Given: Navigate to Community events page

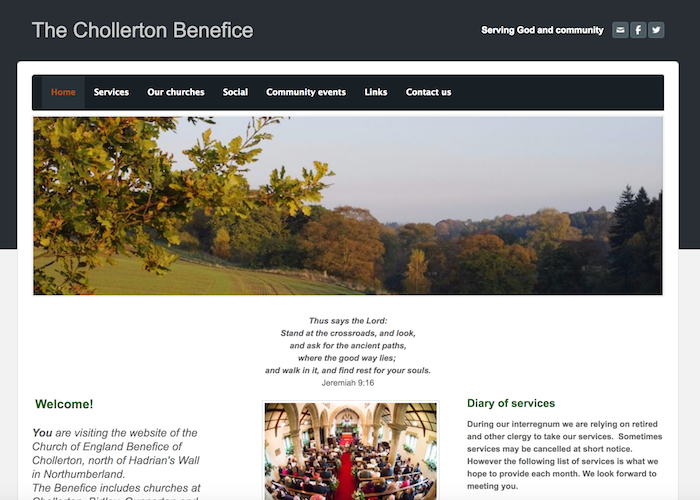Looking at the screenshot, I should pos(306,92).
